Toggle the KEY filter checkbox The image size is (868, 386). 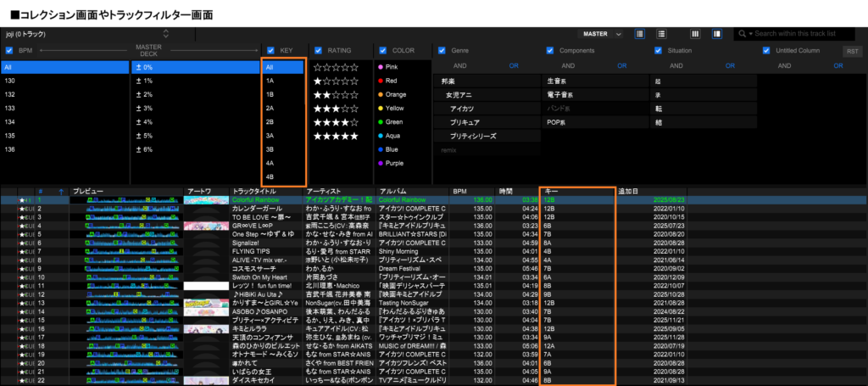click(270, 51)
